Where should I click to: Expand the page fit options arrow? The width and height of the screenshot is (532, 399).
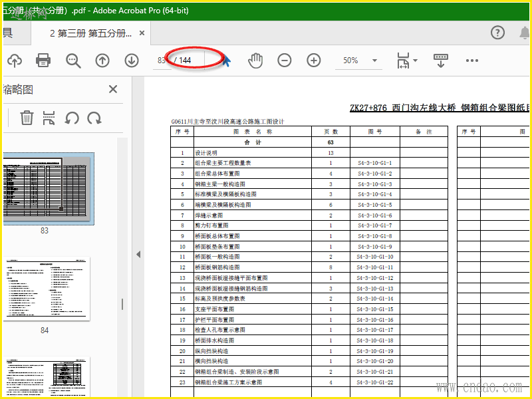click(415, 61)
